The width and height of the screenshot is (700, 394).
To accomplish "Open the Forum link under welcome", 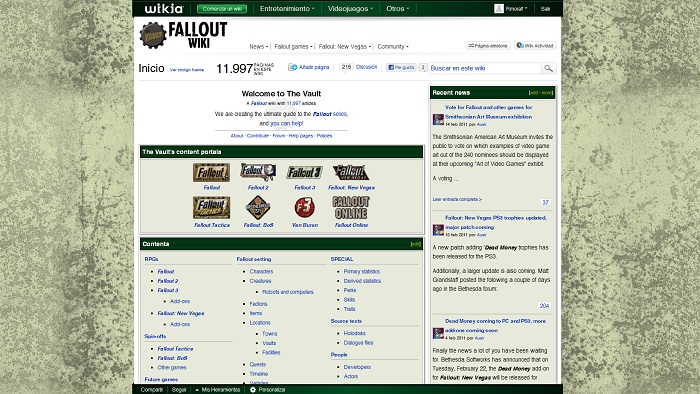I will click(x=279, y=136).
